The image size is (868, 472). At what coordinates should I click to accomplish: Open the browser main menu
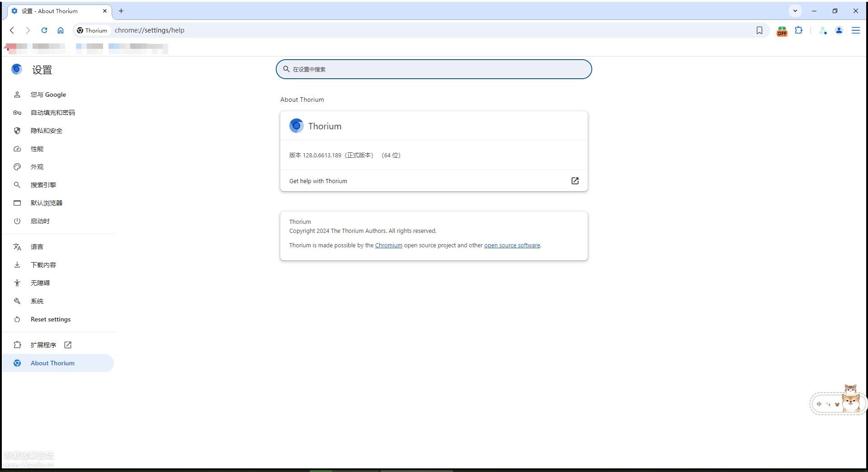click(856, 30)
